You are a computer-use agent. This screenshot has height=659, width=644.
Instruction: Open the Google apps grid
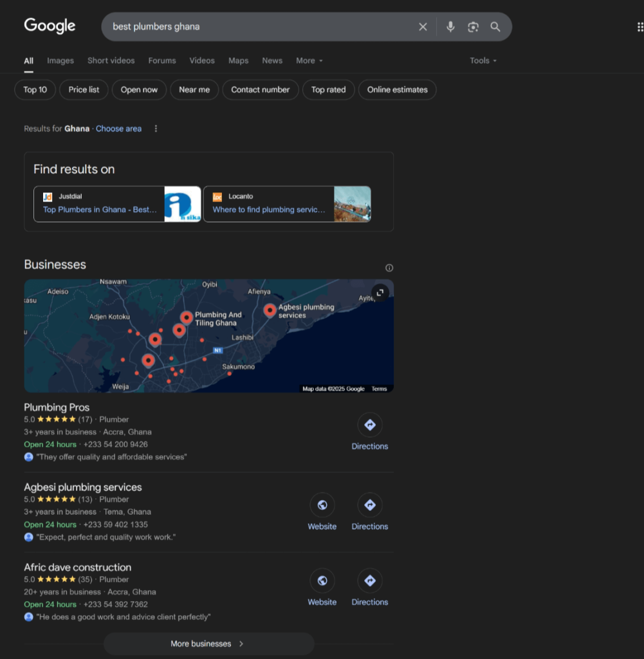[640, 27]
